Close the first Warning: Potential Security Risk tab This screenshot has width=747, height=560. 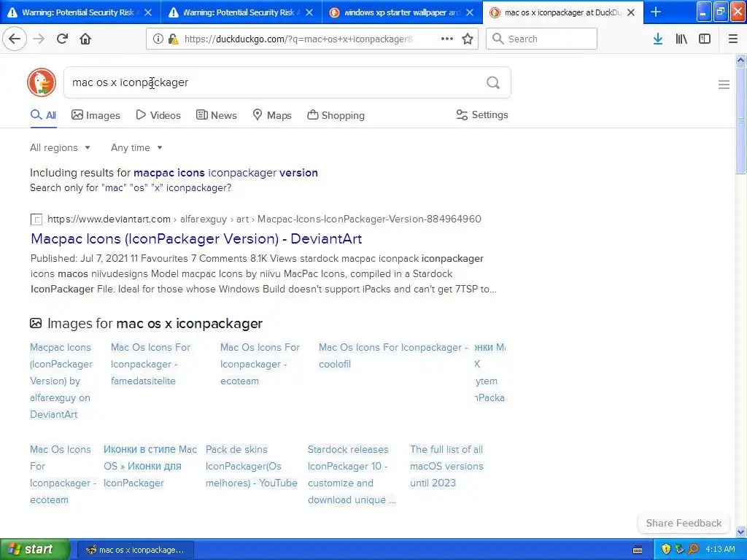point(148,12)
